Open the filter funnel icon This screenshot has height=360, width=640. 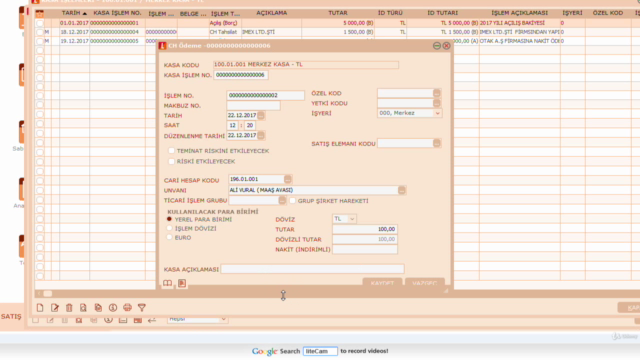142,308
